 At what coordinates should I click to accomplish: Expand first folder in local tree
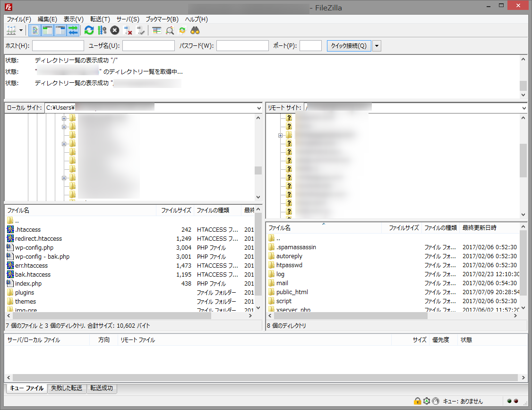coord(64,119)
